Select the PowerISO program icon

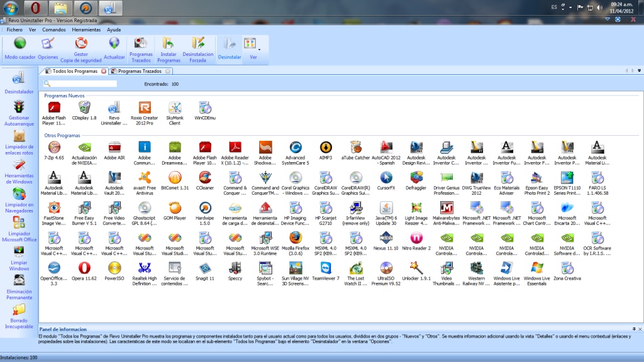click(x=114, y=271)
